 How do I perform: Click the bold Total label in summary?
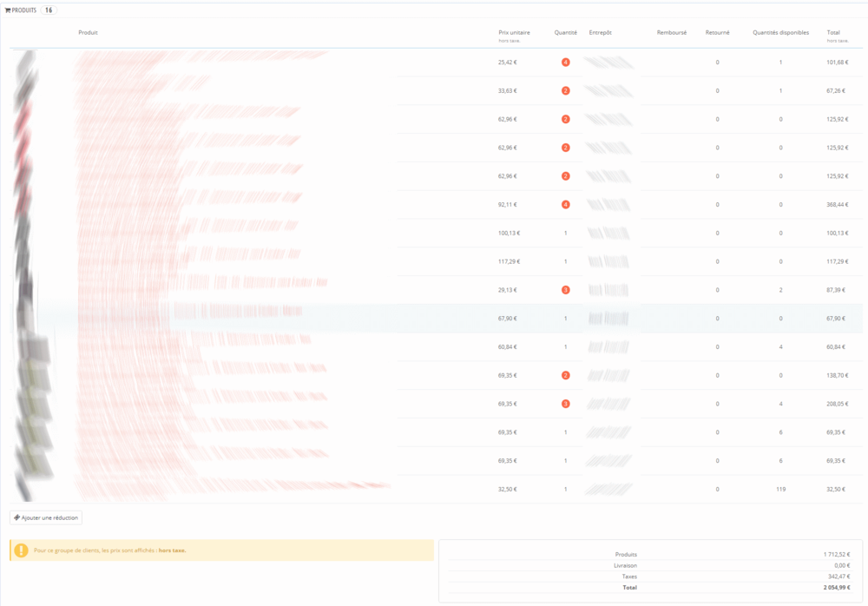pyautogui.click(x=630, y=587)
